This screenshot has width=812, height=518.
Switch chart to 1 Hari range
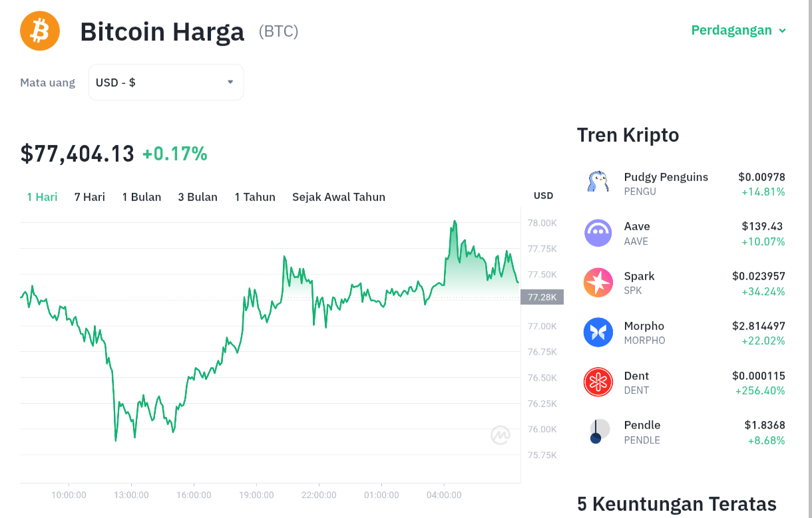[42, 197]
